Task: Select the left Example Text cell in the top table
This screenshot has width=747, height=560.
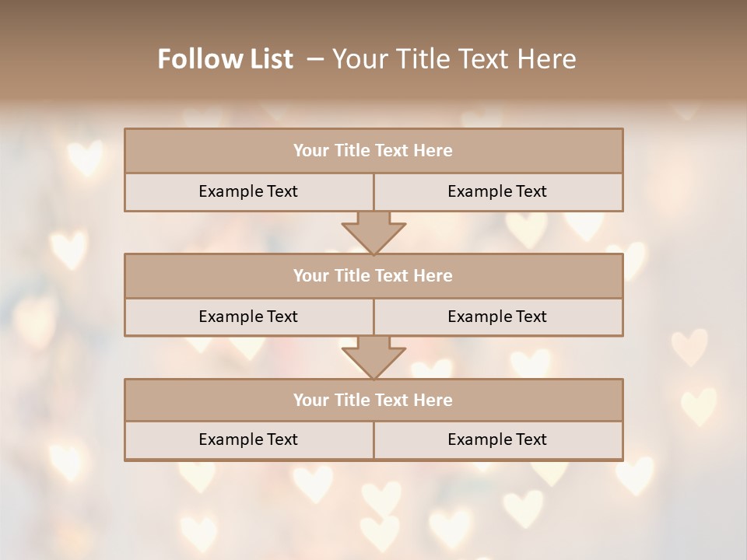Action: [x=248, y=191]
